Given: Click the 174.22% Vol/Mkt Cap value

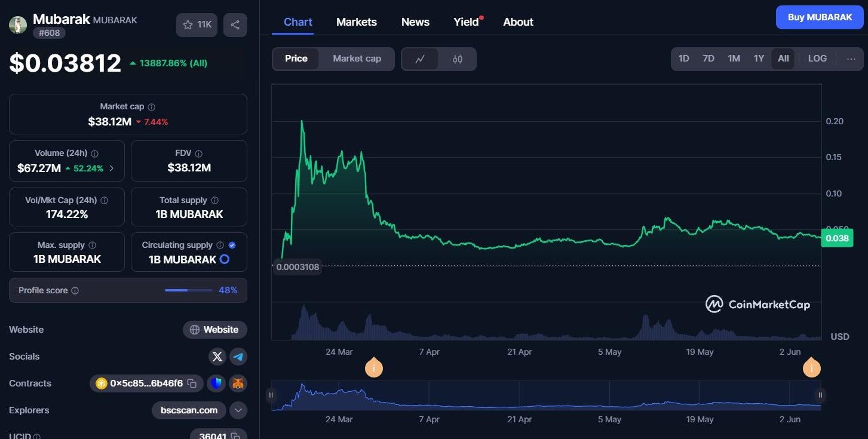Looking at the screenshot, I should (x=67, y=214).
